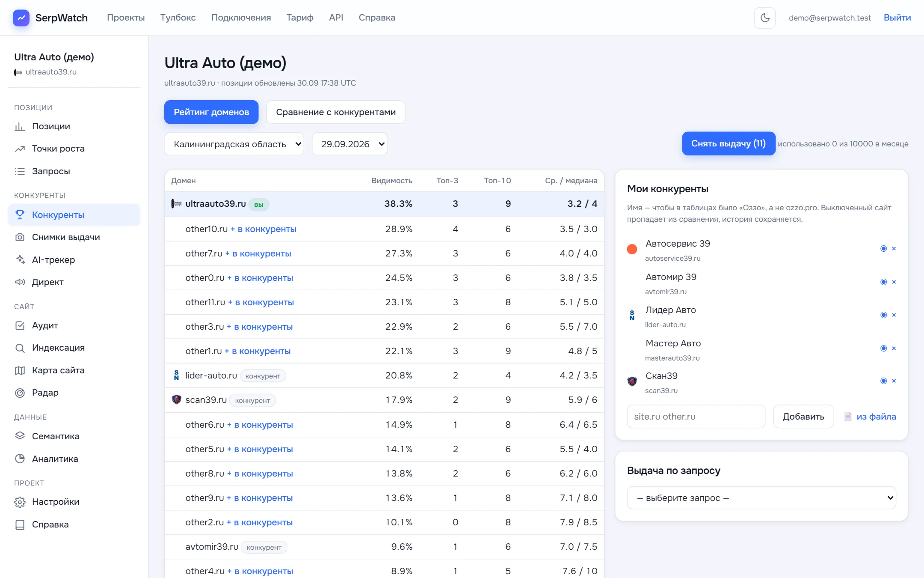Click the Видимость column header
The height and width of the screenshot is (578, 924).
click(392, 181)
